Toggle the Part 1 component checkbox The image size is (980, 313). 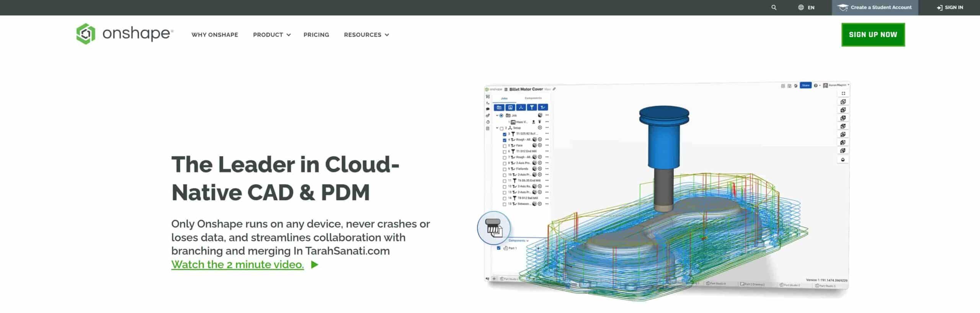[x=498, y=248]
